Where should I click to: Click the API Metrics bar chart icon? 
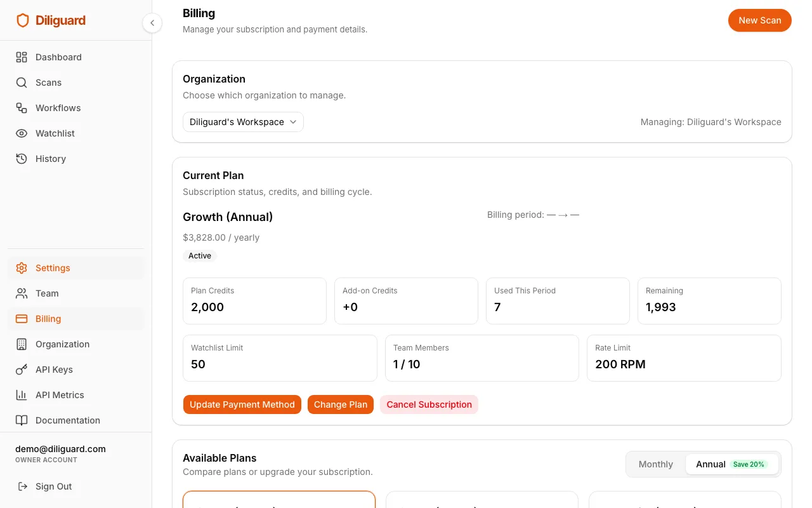pos(22,395)
